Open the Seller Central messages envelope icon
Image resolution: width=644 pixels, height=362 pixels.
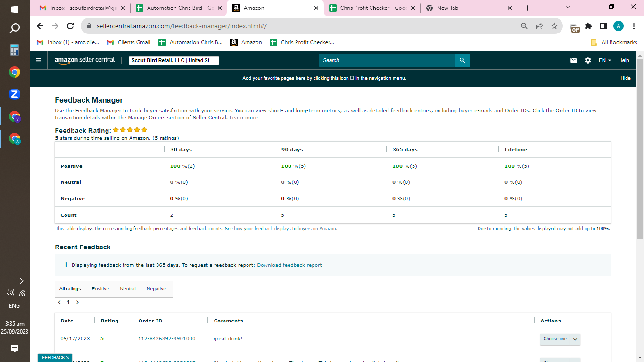click(574, 60)
